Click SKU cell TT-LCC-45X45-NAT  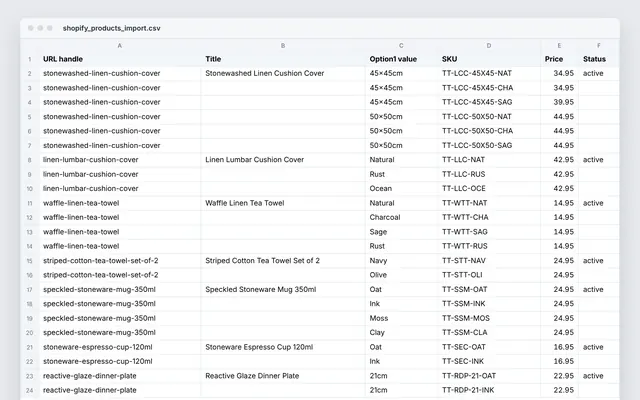coord(489,73)
